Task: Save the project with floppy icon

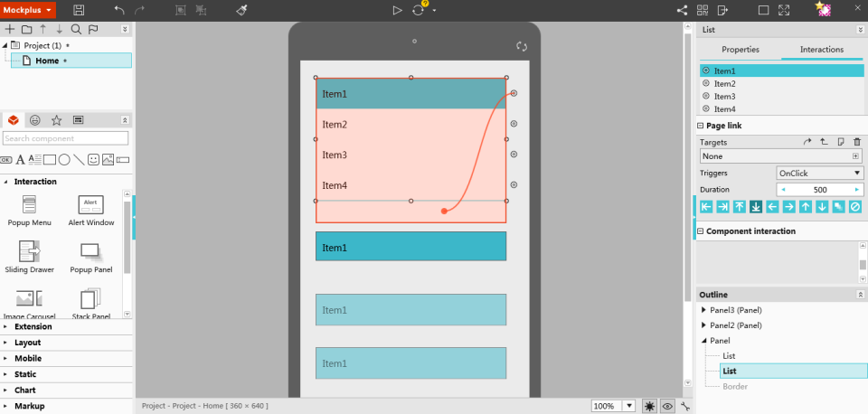Action: point(80,10)
